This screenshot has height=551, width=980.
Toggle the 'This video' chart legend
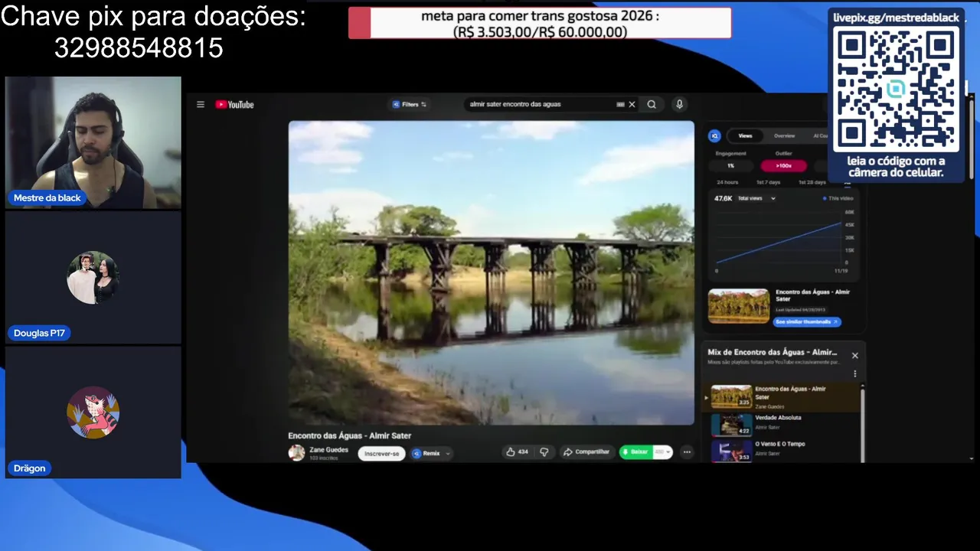click(x=838, y=199)
